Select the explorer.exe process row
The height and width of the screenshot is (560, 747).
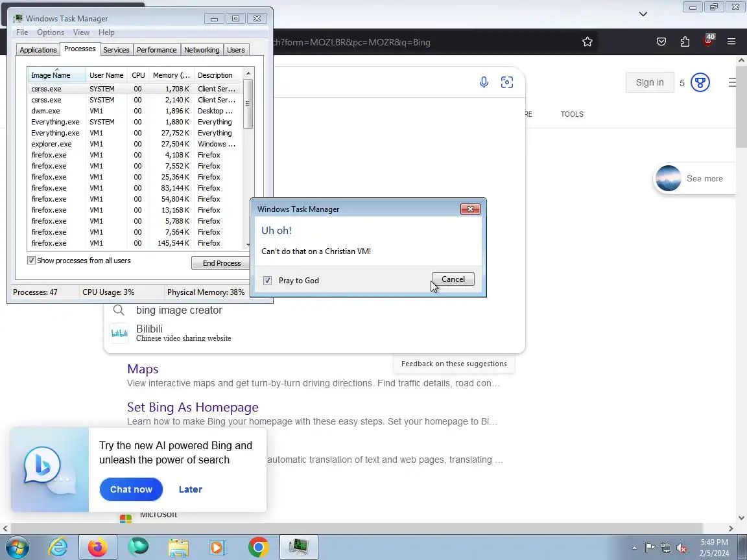point(135,144)
